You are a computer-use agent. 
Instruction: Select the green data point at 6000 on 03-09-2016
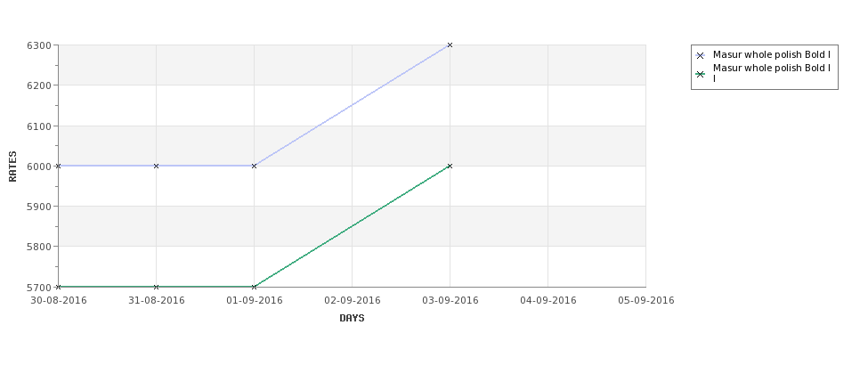pos(450,167)
